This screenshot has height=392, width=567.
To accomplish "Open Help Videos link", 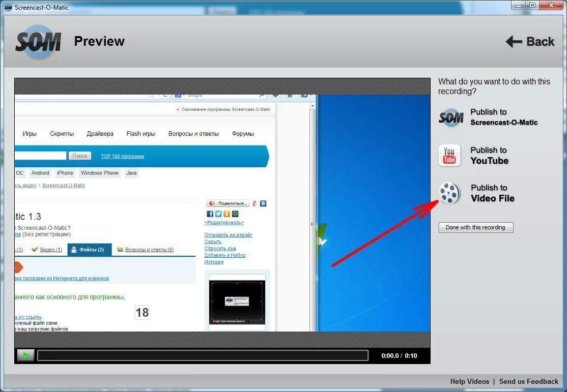I will tap(469, 381).
